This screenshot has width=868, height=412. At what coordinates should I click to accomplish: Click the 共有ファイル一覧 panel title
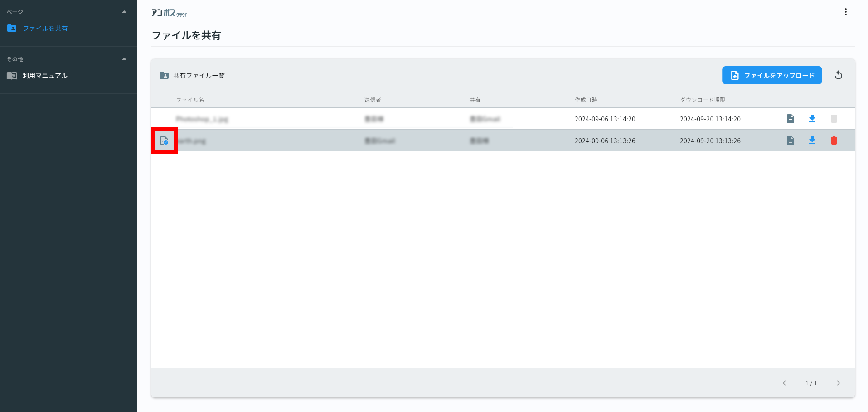click(x=199, y=76)
